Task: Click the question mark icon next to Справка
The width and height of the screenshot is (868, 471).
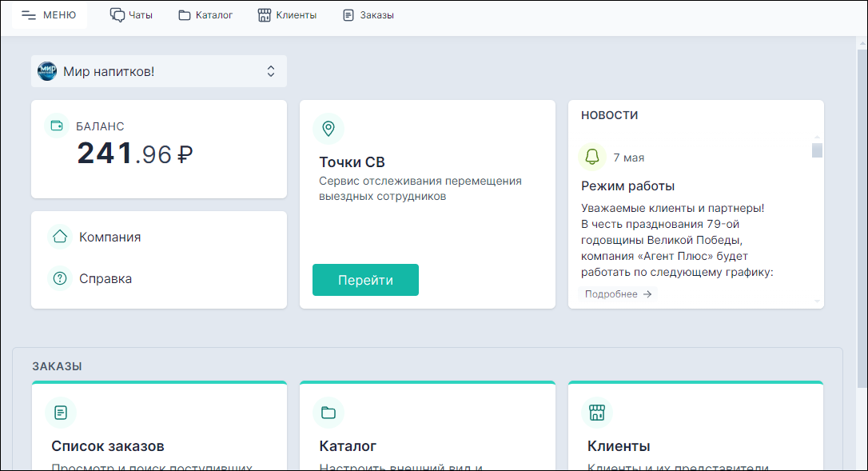Action: pyautogui.click(x=61, y=278)
